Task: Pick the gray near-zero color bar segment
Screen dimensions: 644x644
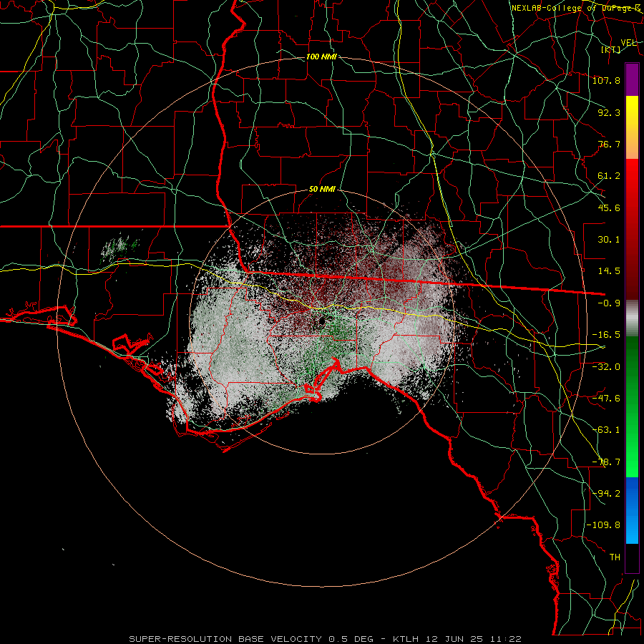Action: [x=632, y=318]
